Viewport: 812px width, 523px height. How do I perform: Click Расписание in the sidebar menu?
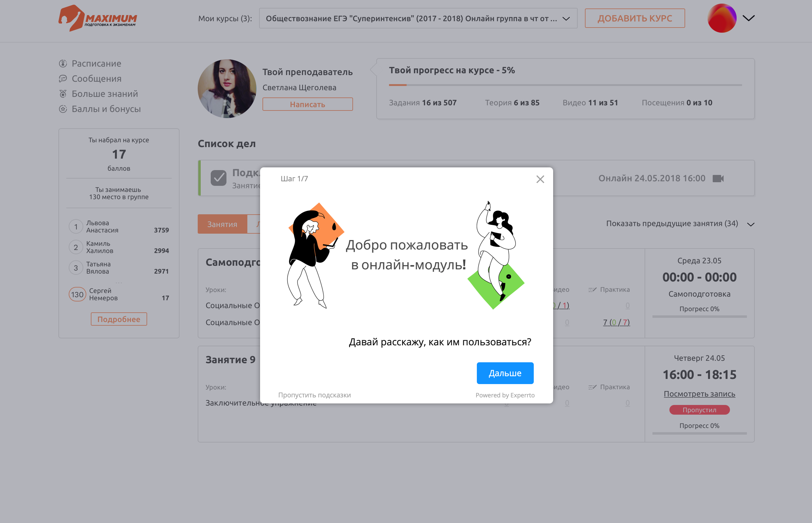(97, 64)
